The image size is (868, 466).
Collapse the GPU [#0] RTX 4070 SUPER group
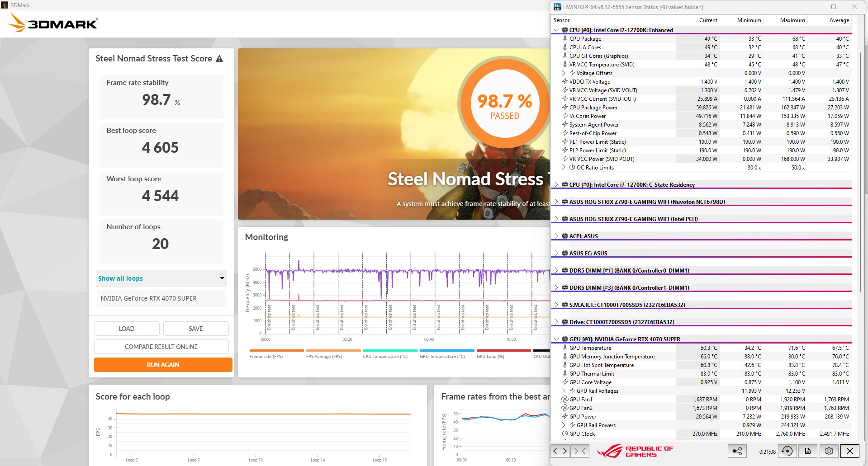556,339
